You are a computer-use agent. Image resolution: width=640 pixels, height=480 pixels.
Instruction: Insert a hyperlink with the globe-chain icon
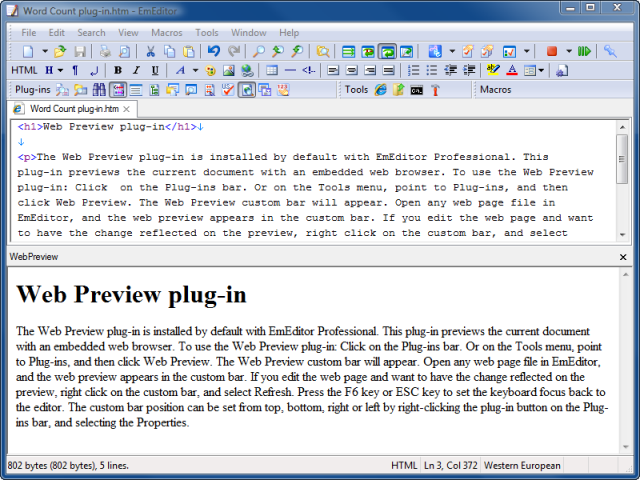[x=247, y=71]
